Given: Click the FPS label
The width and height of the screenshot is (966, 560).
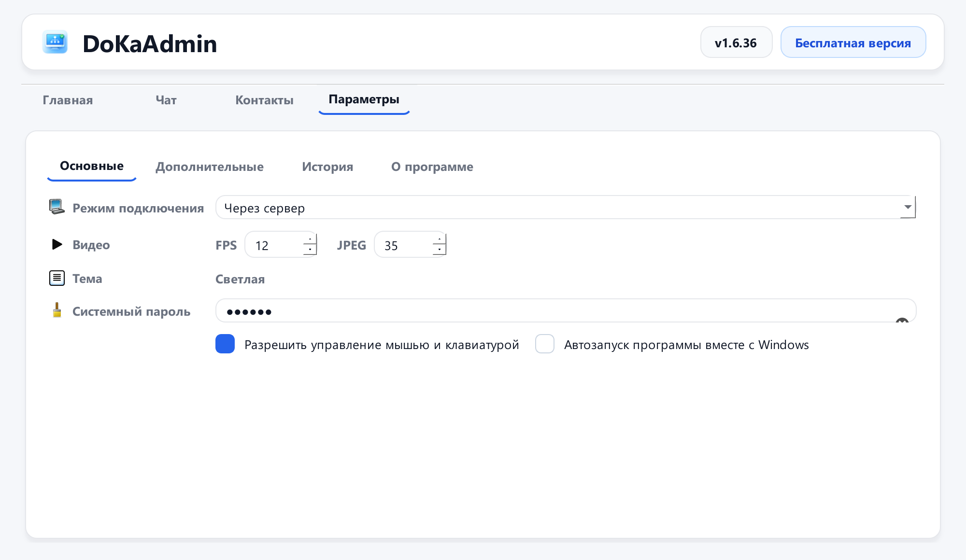Looking at the screenshot, I should pos(226,245).
